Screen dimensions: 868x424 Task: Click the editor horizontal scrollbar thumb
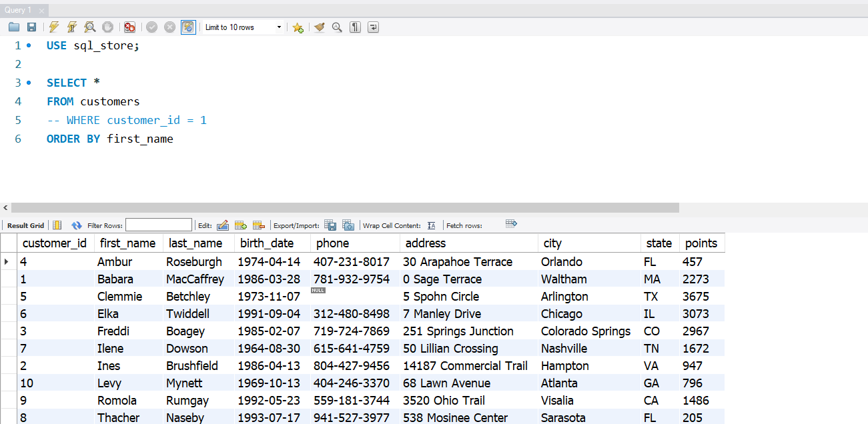[346, 208]
